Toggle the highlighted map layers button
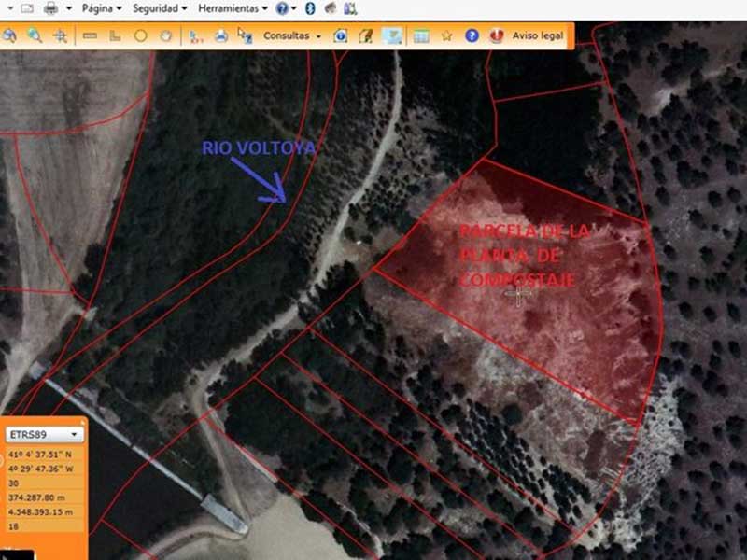This screenshot has height=560, width=747. click(393, 36)
